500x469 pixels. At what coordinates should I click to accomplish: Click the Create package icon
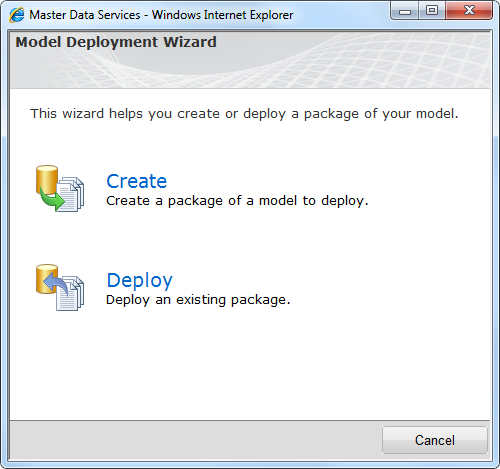point(60,188)
